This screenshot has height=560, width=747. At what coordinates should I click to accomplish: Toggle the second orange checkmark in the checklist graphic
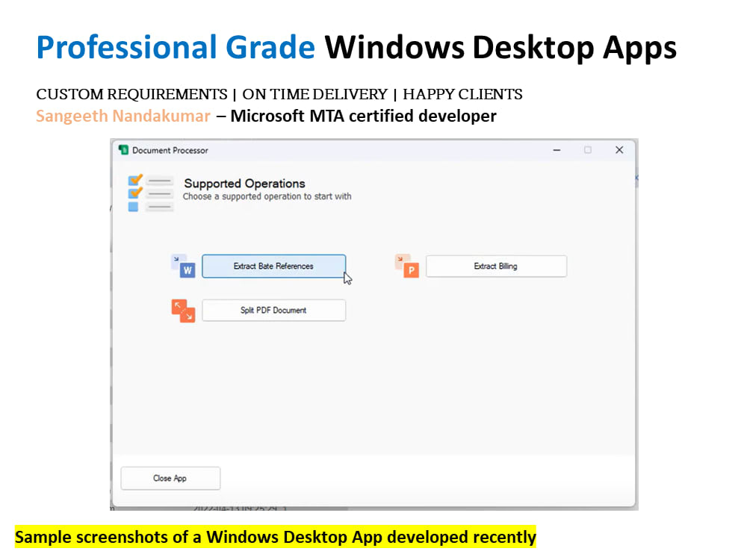coord(135,193)
